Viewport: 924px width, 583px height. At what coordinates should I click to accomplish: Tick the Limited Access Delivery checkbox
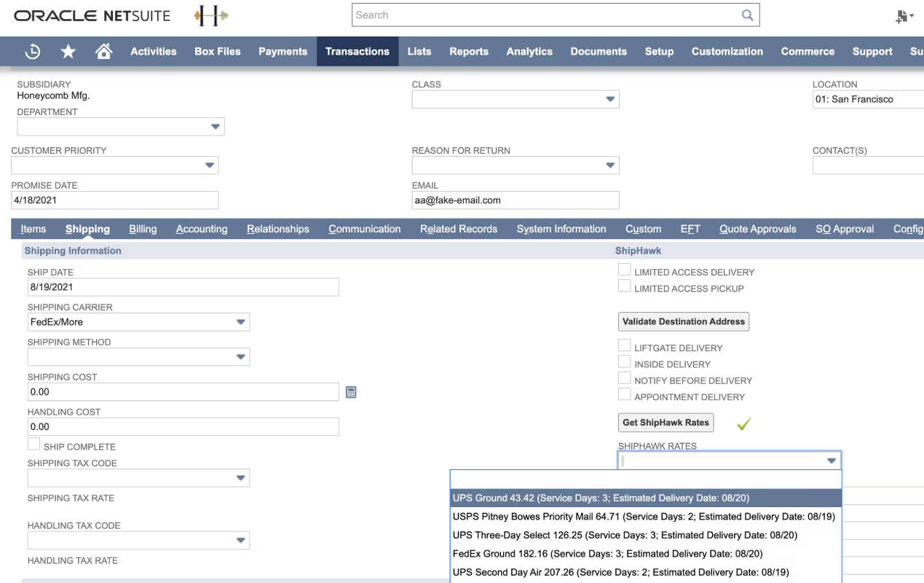[624, 270]
